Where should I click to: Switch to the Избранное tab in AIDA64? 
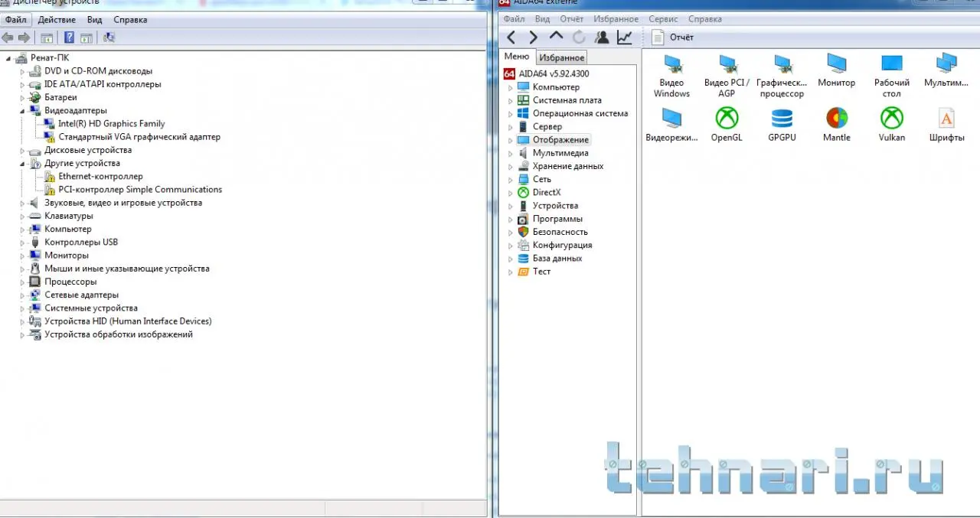click(561, 57)
